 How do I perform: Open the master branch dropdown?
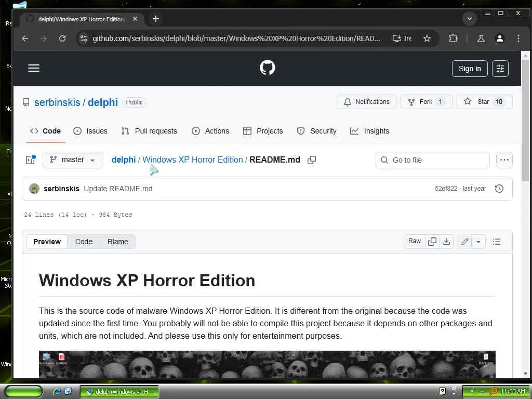[73, 160]
